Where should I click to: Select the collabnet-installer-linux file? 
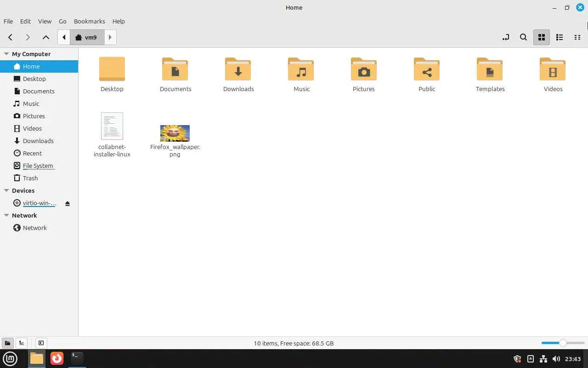point(112,135)
